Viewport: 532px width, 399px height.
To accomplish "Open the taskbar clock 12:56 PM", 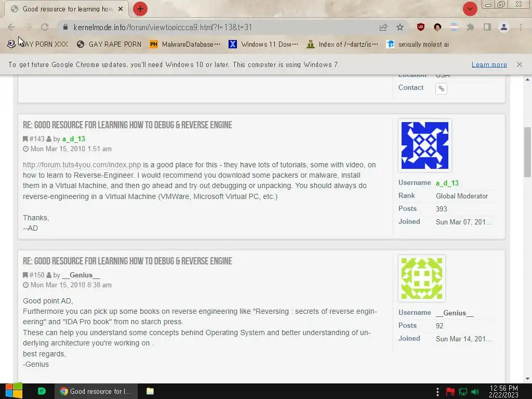I will 503,391.
